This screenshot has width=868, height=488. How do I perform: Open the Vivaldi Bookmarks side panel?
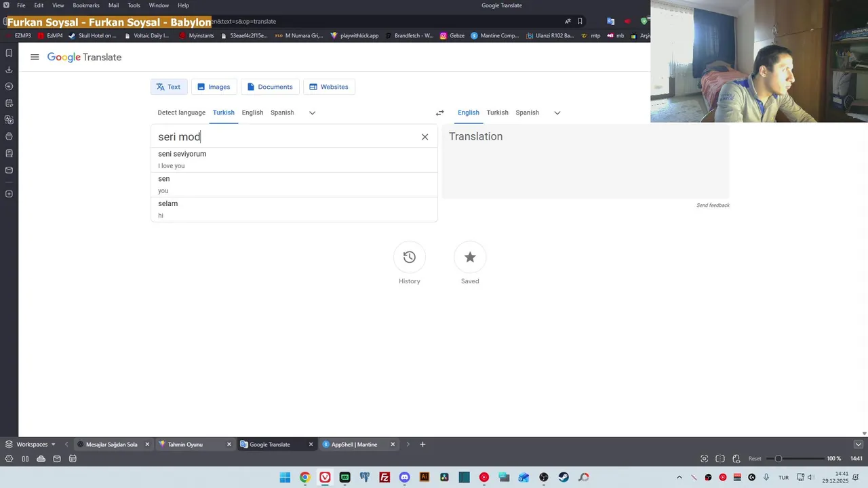[x=9, y=53]
